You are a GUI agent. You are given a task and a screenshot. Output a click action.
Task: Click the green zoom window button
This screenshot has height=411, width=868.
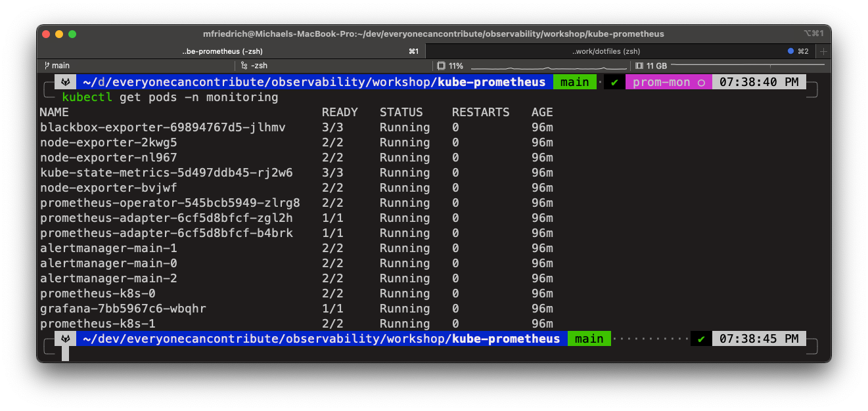(x=72, y=34)
